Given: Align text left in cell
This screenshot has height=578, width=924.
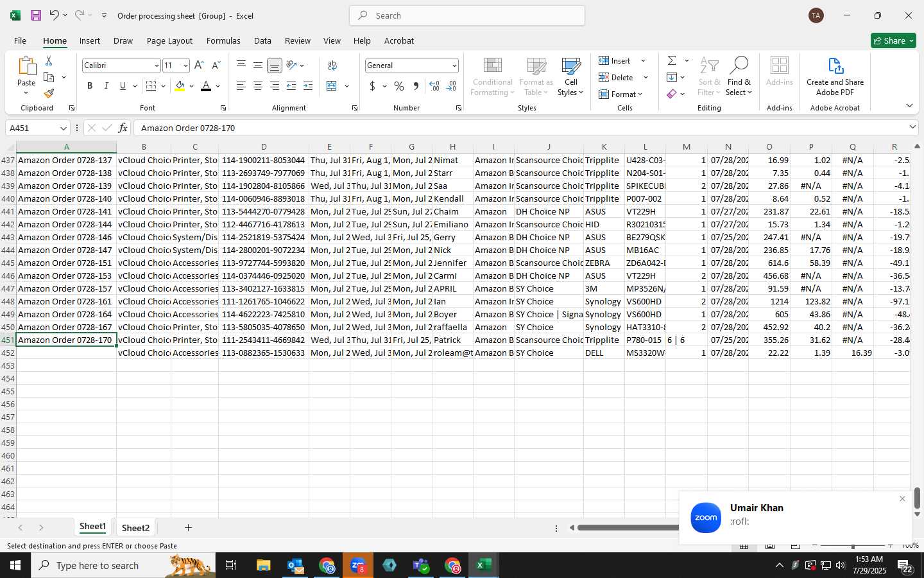Looking at the screenshot, I should click(x=241, y=86).
